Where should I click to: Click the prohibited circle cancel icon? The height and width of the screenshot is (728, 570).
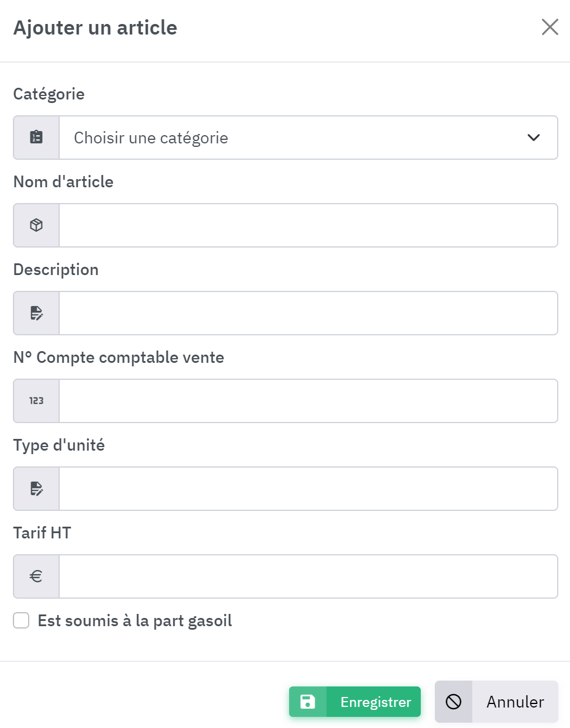click(454, 702)
